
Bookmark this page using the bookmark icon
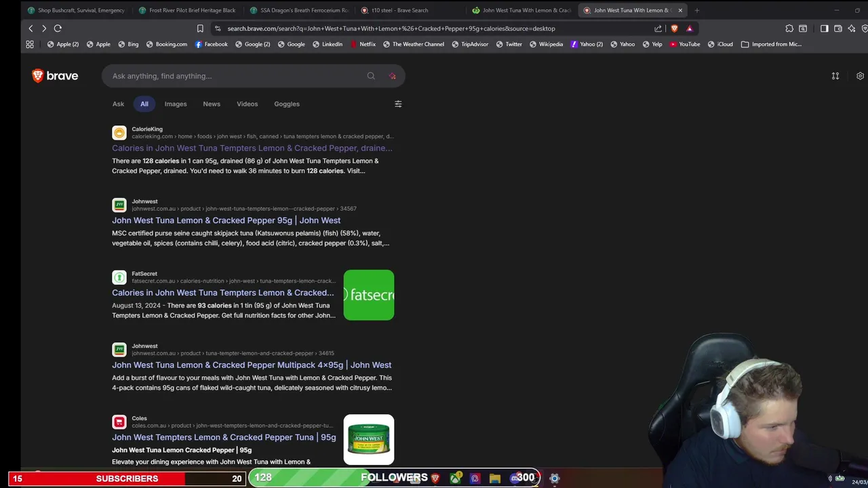[x=200, y=28]
